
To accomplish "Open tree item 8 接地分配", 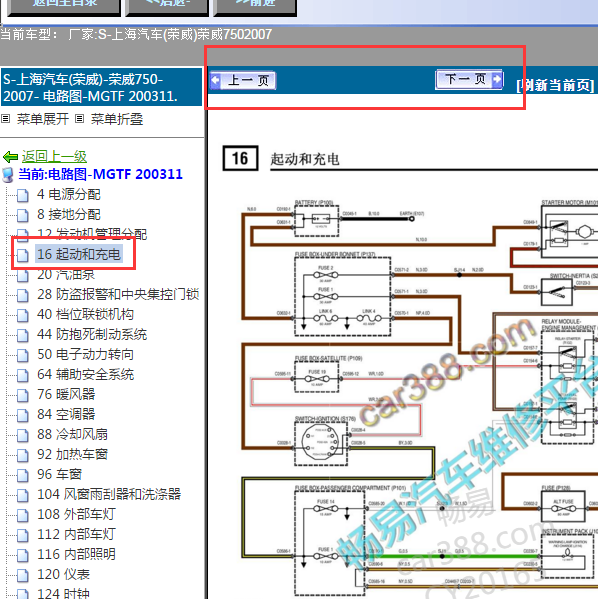I will pyautogui.click(x=69, y=214).
